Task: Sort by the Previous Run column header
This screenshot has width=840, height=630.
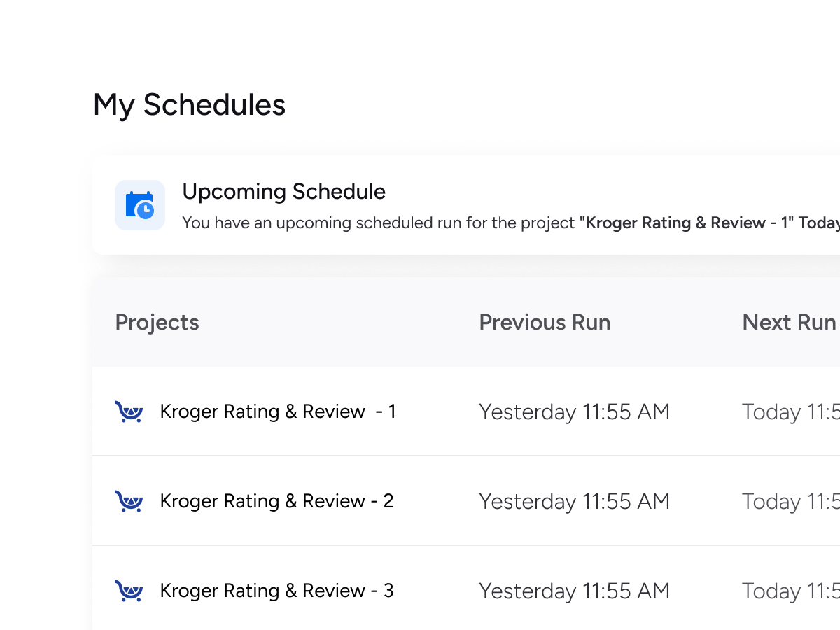Action: coord(545,323)
